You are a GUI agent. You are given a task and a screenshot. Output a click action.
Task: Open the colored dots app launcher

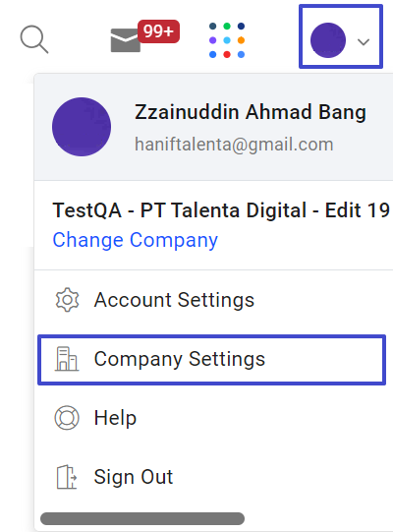click(227, 40)
